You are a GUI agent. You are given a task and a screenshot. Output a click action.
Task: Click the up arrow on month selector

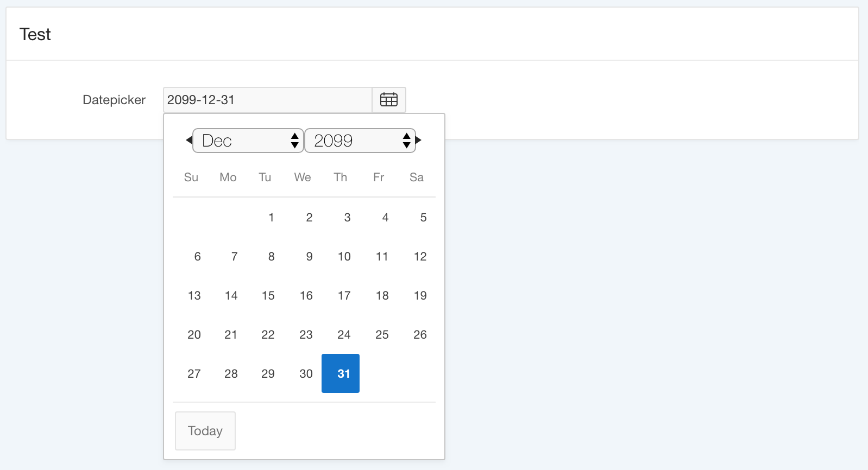[x=294, y=136]
